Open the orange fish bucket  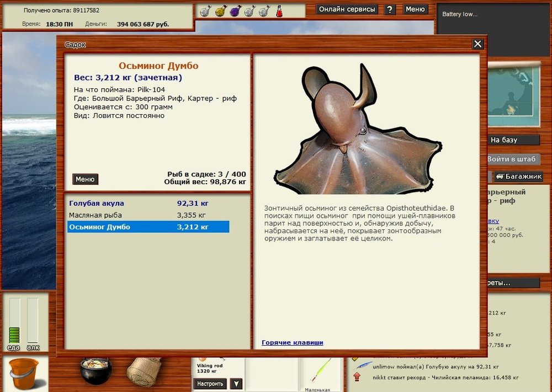(24, 373)
